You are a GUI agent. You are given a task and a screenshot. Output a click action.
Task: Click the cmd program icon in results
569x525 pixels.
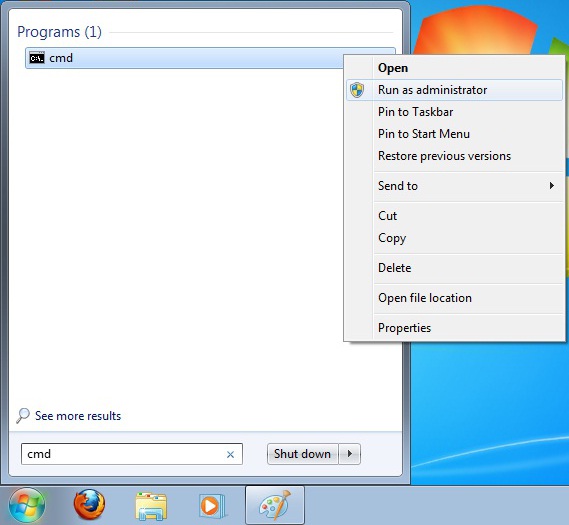tap(37, 58)
